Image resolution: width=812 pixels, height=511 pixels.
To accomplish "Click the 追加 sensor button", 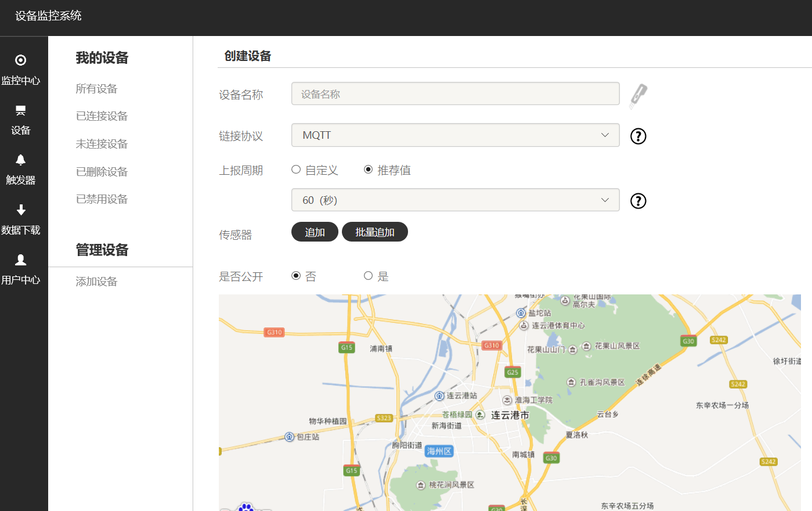I will coord(315,232).
